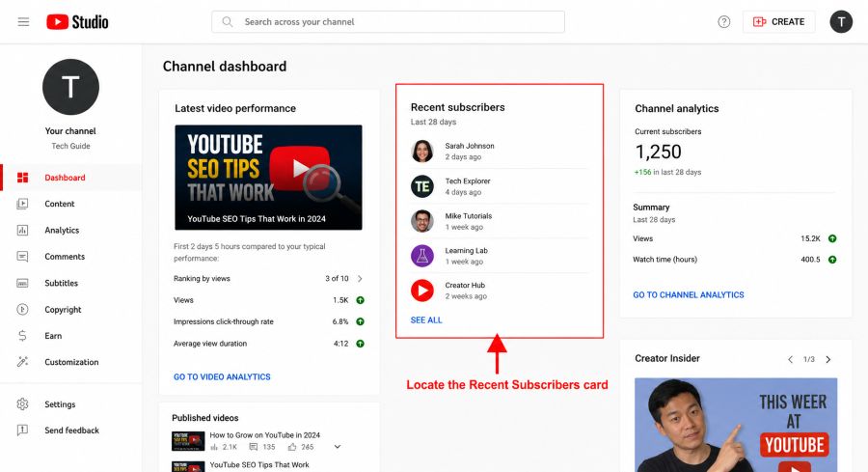The image size is (868, 472).
Task: Open Creator Hub's play-button avatar
Action: (x=421, y=291)
